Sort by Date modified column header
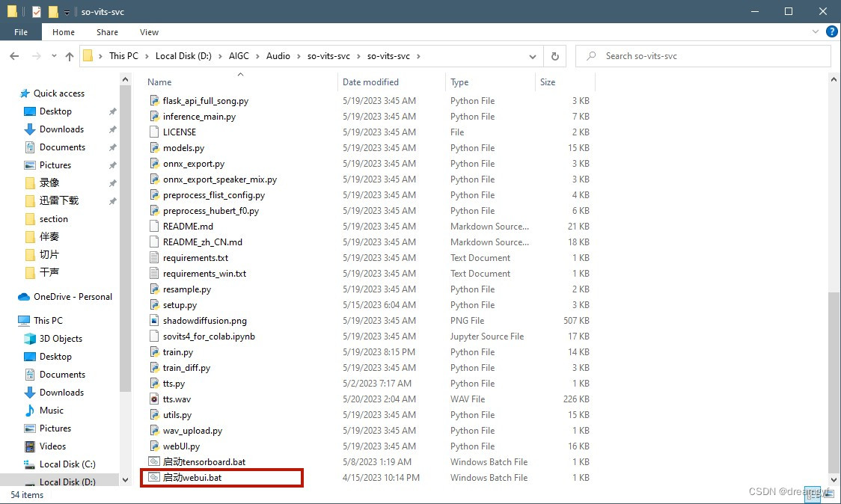Viewport: 841px width, 504px height. 370,82
